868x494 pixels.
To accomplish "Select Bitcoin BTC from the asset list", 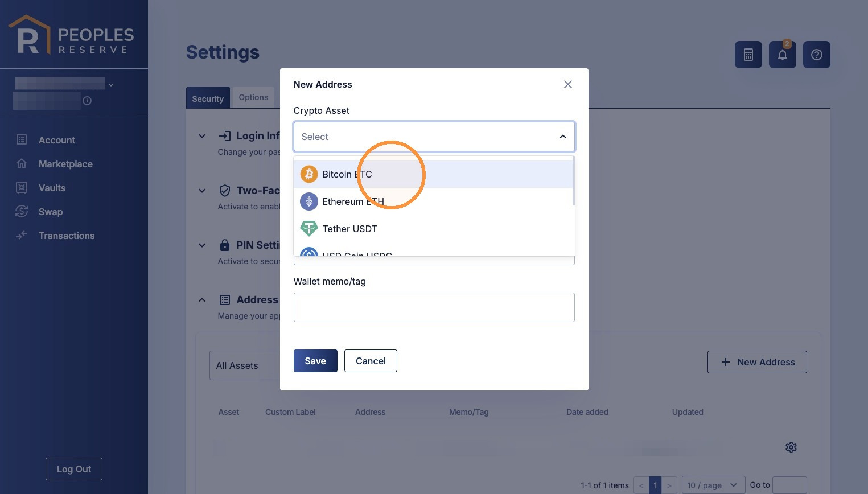I will [x=434, y=174].
